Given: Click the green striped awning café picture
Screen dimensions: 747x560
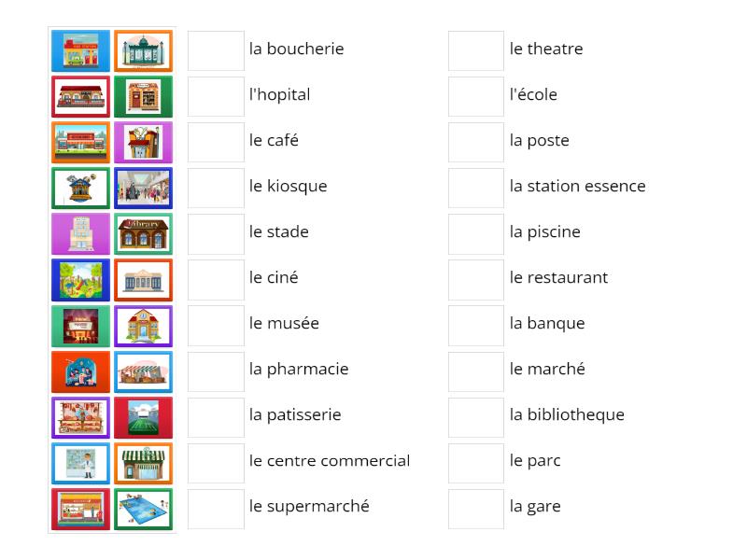Looking at the screenshot, I should [143, 462].
